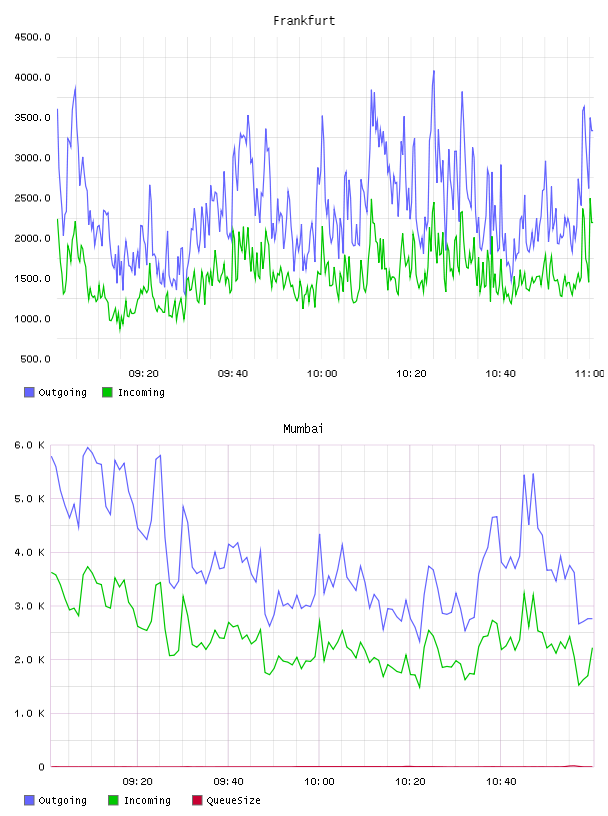This screenshot has height=816, width=608.
Task: Click the 6.0 K y-axis label on Mumbai
Action: [x=29, y=445]
